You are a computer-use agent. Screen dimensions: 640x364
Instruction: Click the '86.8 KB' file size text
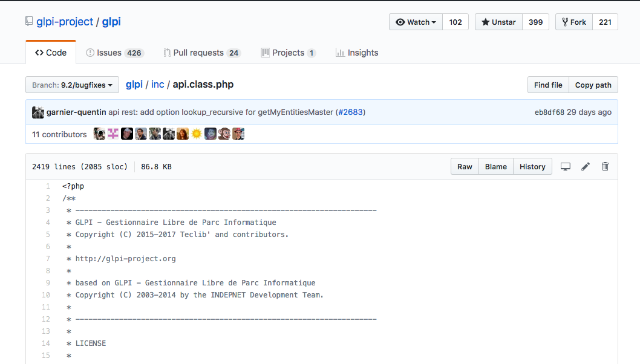click(156, 166)
